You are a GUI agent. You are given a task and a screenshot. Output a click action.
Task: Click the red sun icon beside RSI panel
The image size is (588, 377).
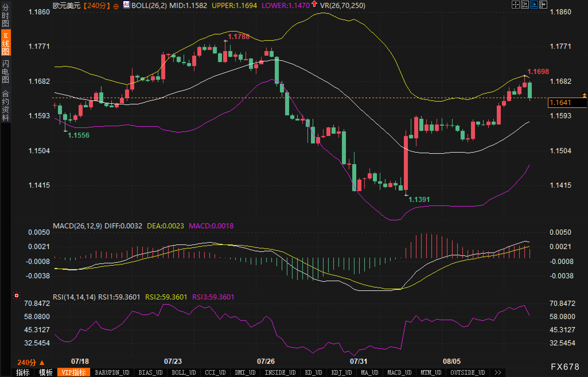[x=17, y=296]
